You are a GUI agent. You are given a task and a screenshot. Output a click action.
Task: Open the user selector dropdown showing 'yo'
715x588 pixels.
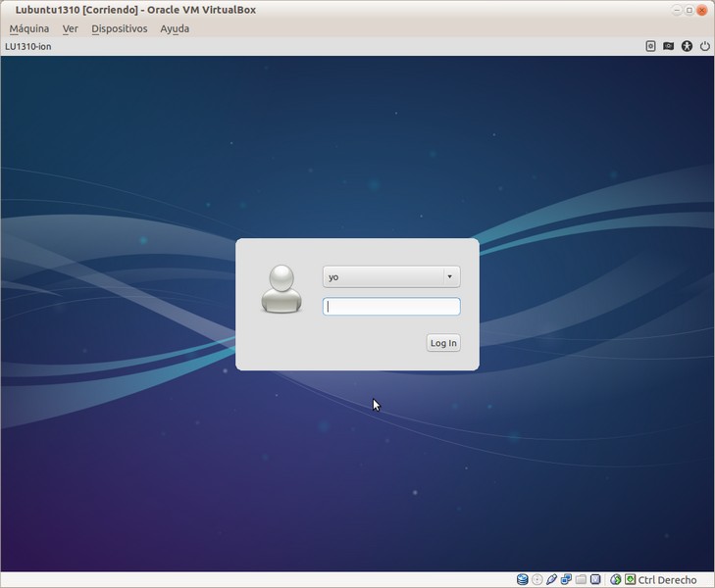(391, 277)
